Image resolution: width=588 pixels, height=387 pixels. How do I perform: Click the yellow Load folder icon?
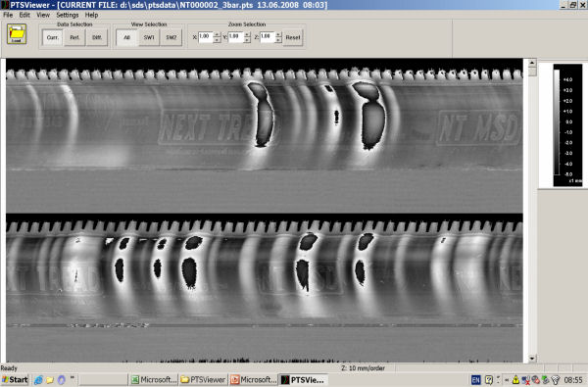click(17, 34)
